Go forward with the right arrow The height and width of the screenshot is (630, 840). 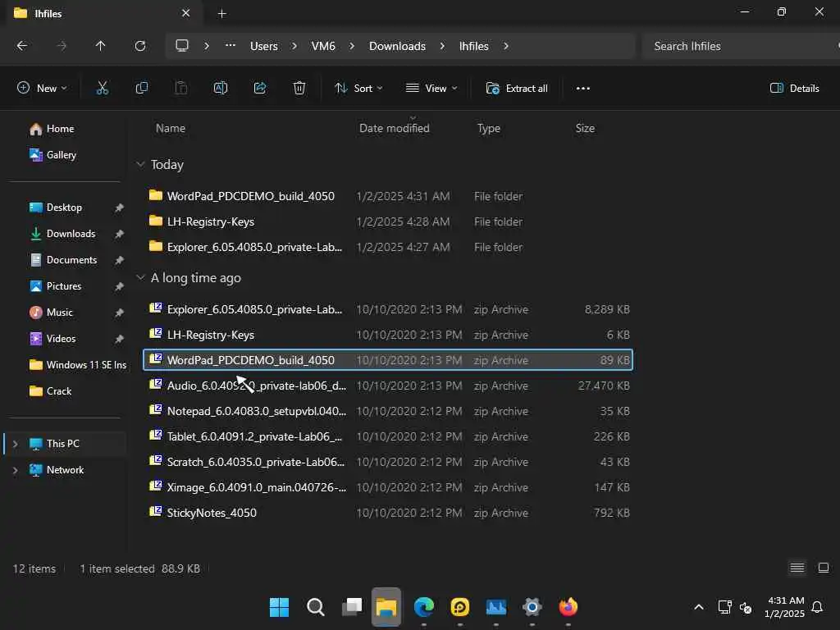[62, 46]
